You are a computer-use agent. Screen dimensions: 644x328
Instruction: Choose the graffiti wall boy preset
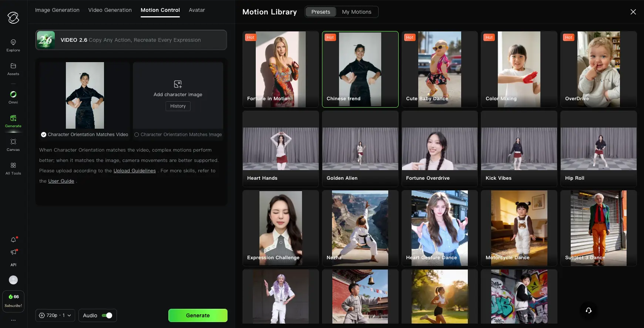click(519, 297)
